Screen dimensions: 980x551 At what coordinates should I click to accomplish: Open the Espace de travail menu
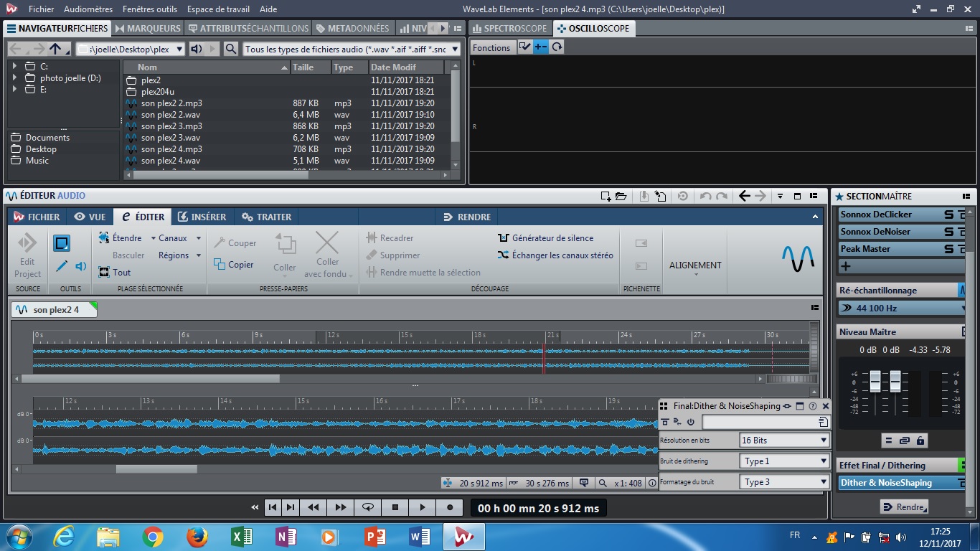coord(218,9)
